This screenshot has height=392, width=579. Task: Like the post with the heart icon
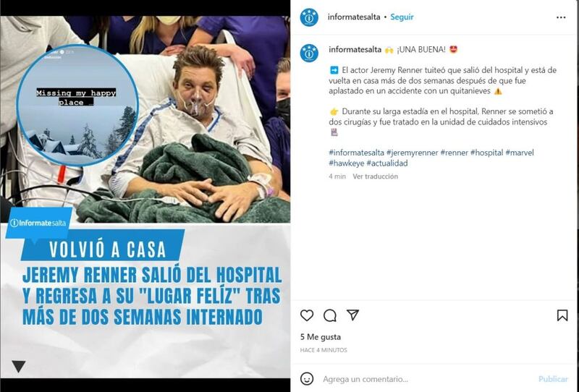[x=306, y=315]
